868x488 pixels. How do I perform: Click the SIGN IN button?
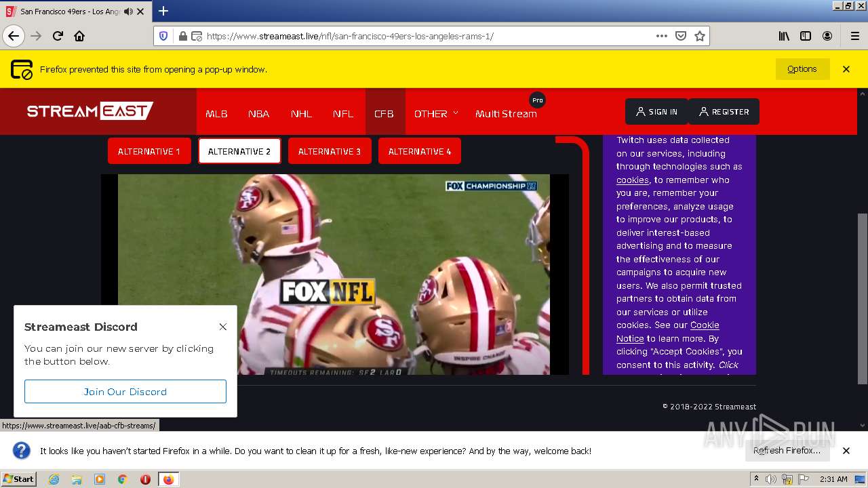656,112
